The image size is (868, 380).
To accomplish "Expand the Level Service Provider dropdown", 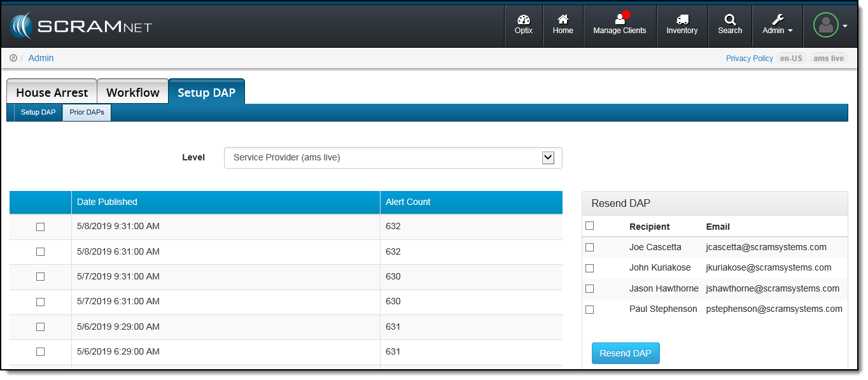I will (547, 158).
